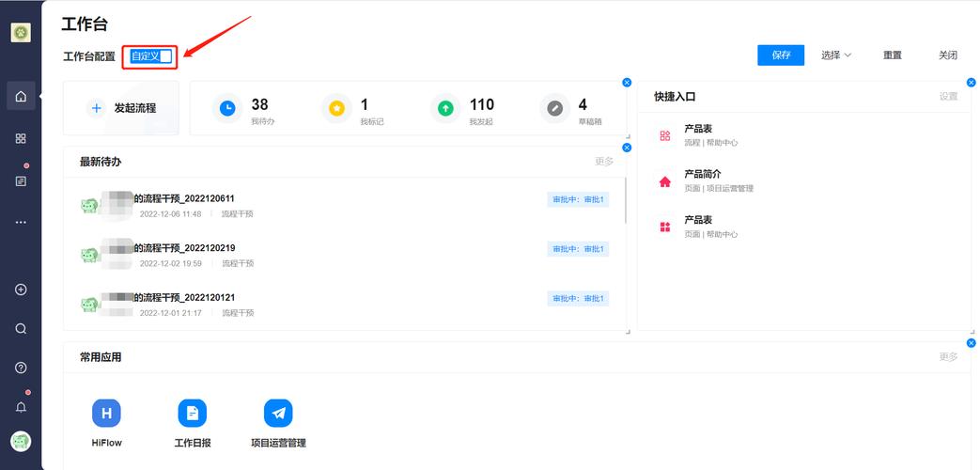The image size is (980, 470).
Task: Open the HiFlow app icon
Action: 106,413
